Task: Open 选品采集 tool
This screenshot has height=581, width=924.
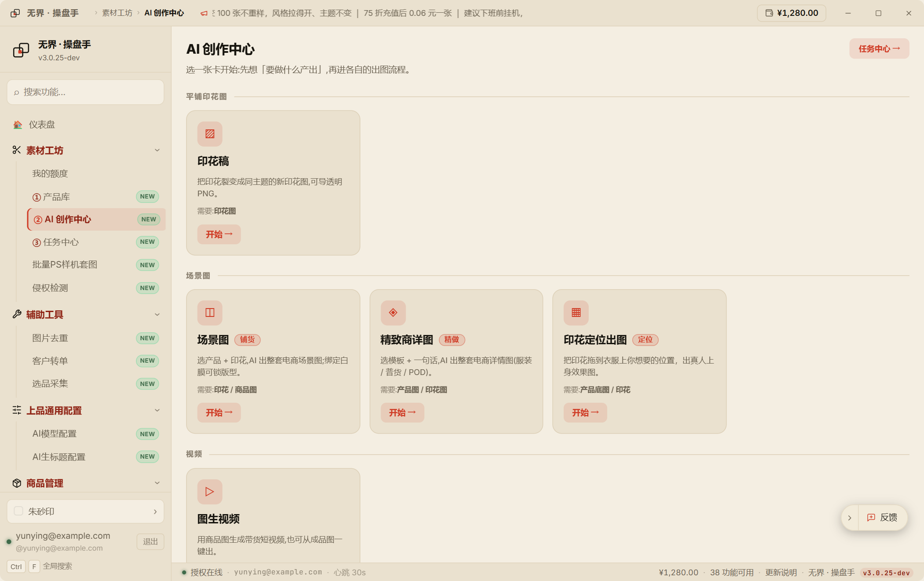Action: 95,383
